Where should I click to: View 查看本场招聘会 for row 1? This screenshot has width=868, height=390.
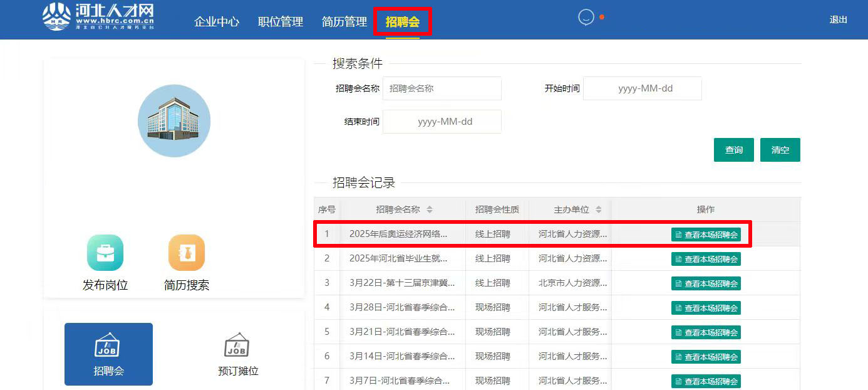pos(706,235)
